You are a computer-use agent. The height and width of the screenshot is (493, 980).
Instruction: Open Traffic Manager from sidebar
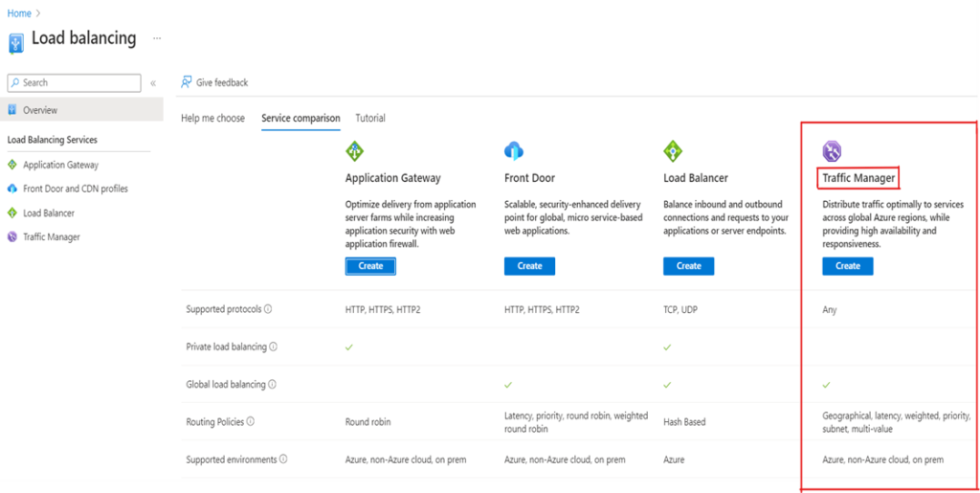(x=52, y=236)
